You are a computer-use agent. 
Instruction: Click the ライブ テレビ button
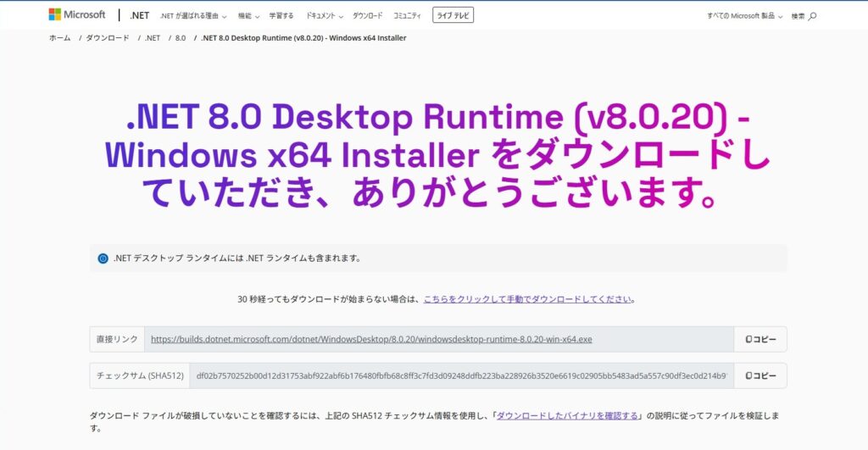[x=453, y=15]
